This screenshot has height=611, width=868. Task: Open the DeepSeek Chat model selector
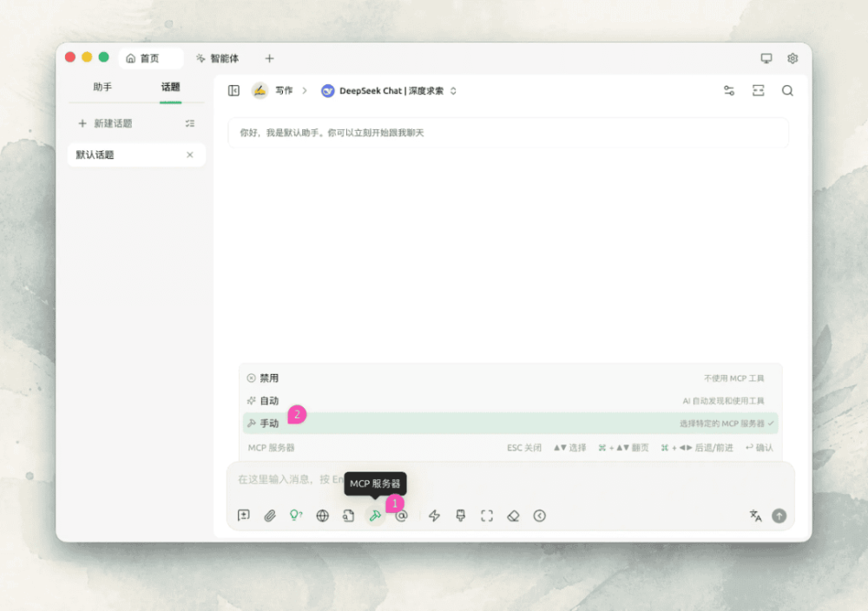(389, 91)
